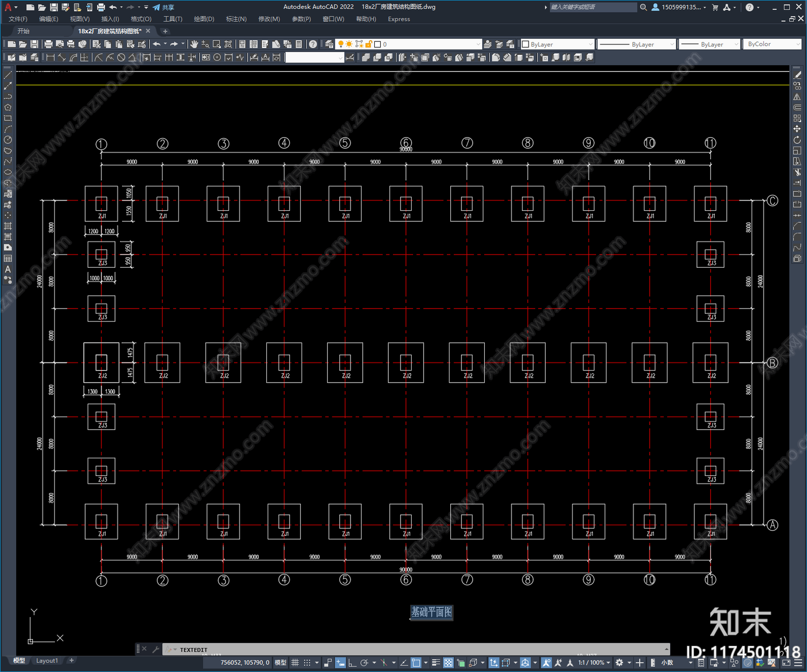Select the Pan hand tool in standard toolbar
807x672 pixels.
(194, 44)
